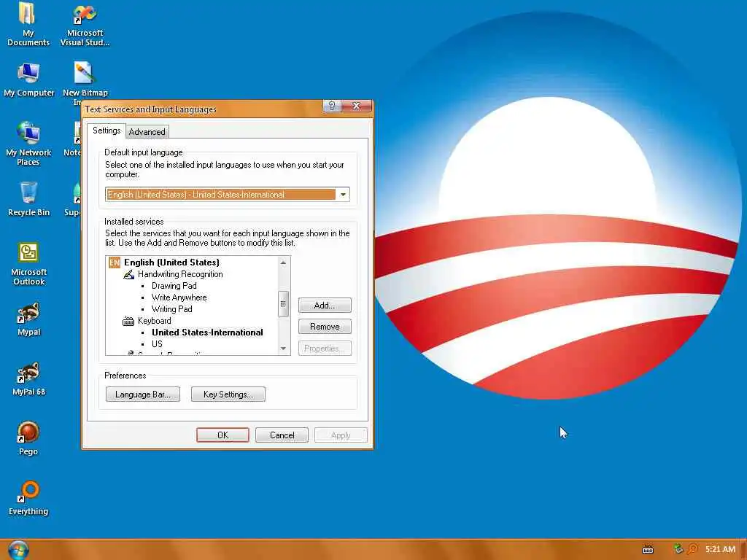Select the MyPal 68 shortcut icon

click(x=28, y=378)
